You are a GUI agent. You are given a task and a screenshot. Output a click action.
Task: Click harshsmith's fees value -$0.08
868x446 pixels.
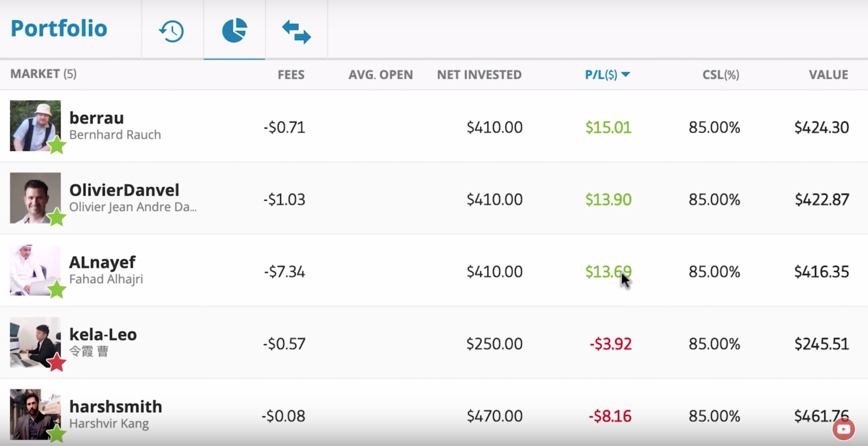click(283, 416)
